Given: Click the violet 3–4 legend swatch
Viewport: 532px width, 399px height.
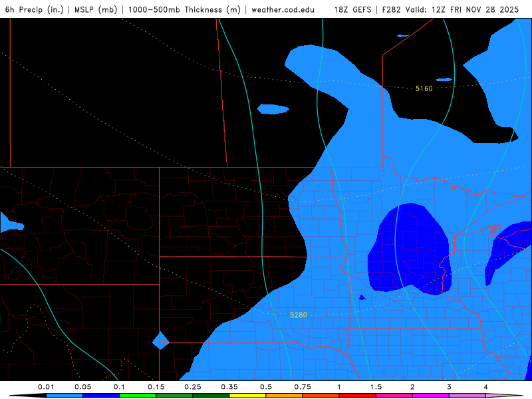Looking at the screenshot, I should tap(467, 396).
